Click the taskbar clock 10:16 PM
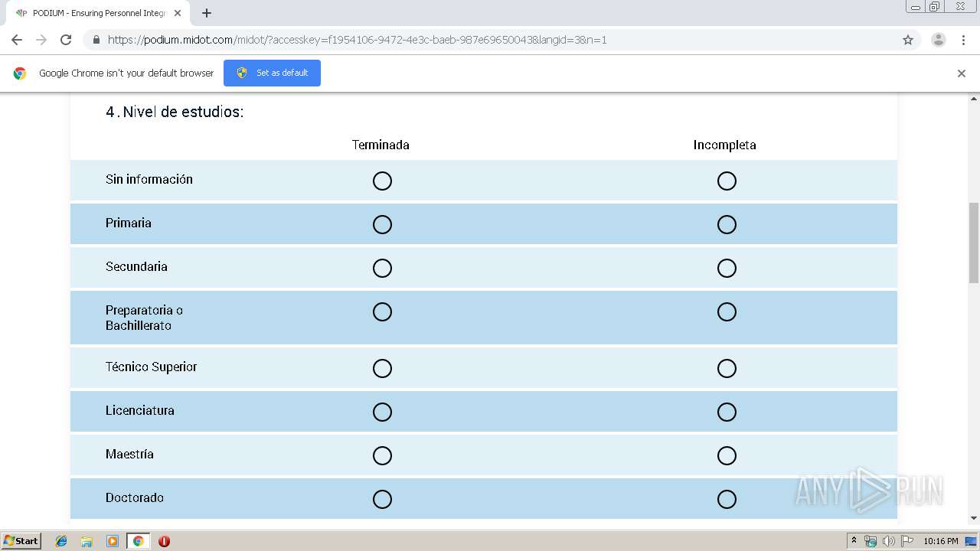This screenshot has width=980, height=551. click(941, 541)
